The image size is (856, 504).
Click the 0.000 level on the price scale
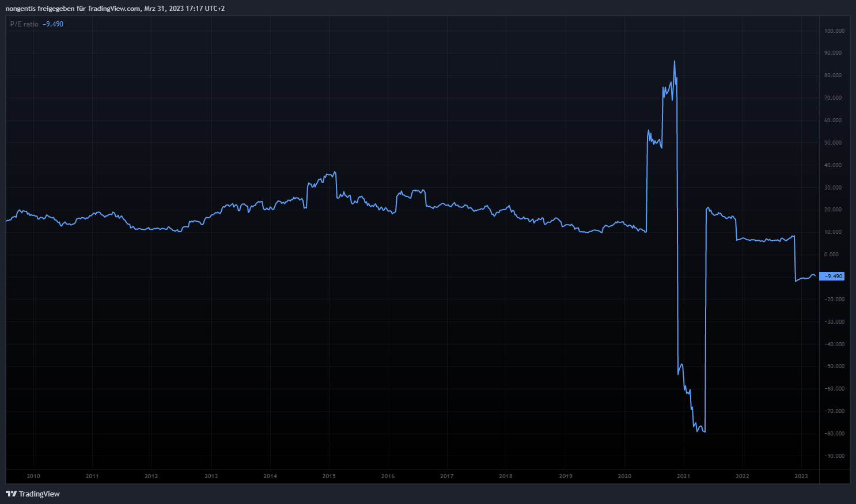(831, 255)
